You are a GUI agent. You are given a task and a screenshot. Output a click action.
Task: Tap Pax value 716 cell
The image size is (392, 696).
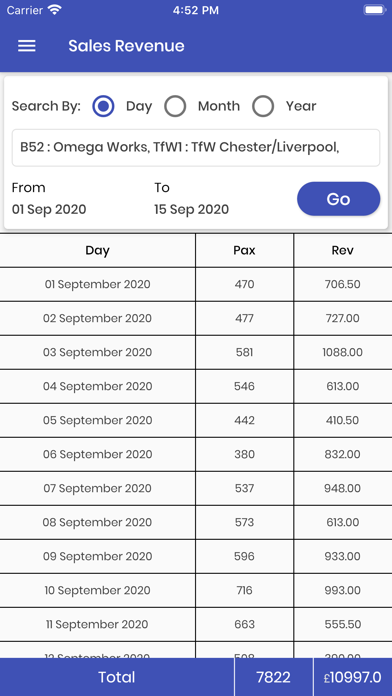tap(244, 590)
